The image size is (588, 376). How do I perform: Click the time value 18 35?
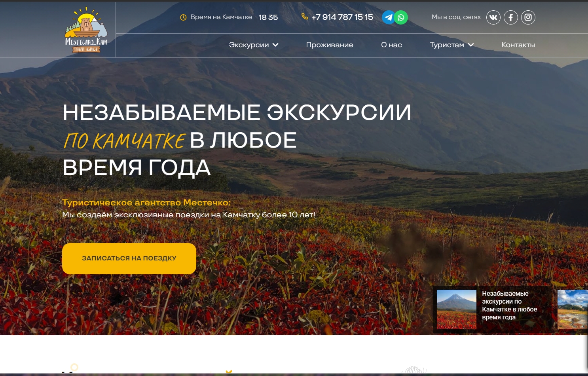click(x=268, y=17)
